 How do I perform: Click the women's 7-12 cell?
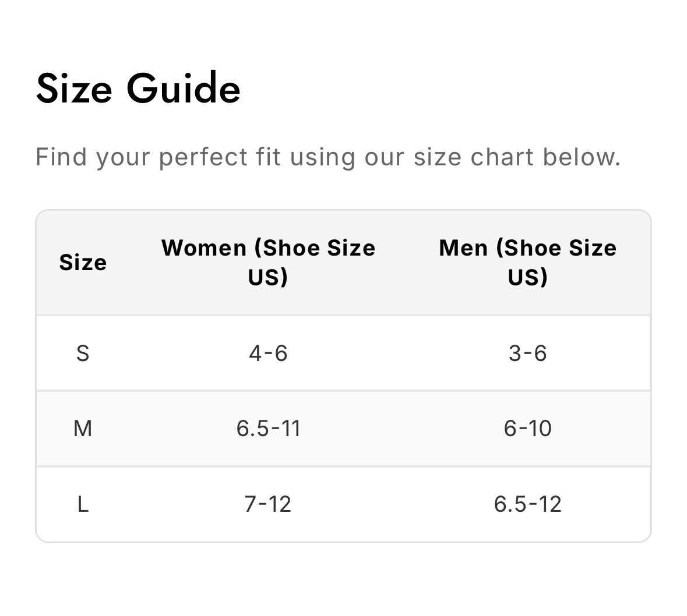coord(268,504)
